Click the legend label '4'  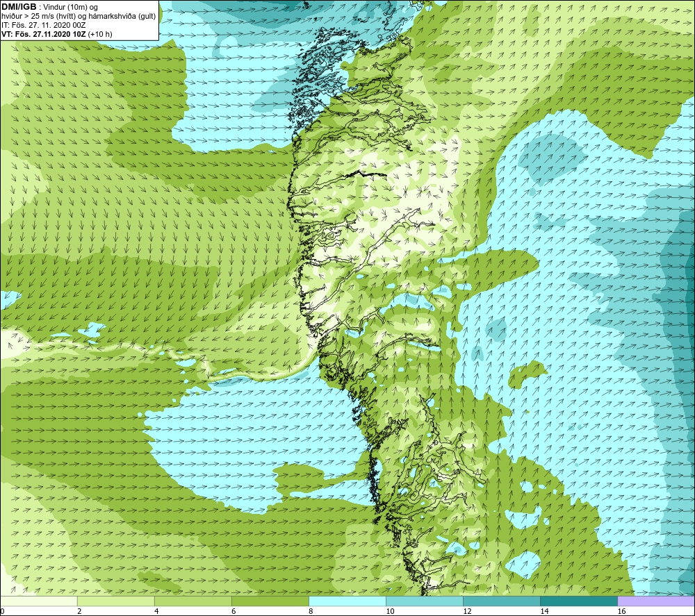click(x=156, y=612)
